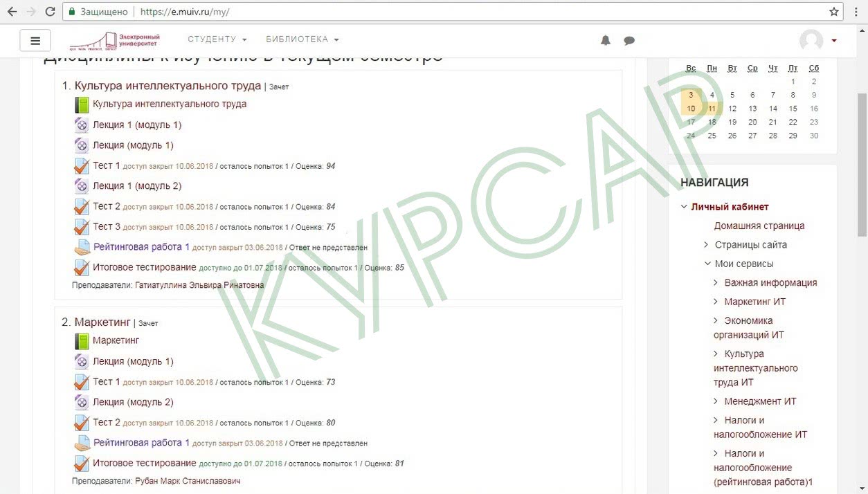The height and width of the screenshot is (494, 868).
Task: Collapse the Личный кабинет navigation node
Action: click(684, 207)
